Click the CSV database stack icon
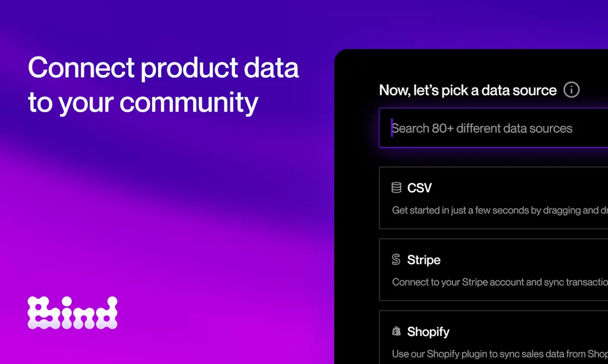 pos(396,188)
